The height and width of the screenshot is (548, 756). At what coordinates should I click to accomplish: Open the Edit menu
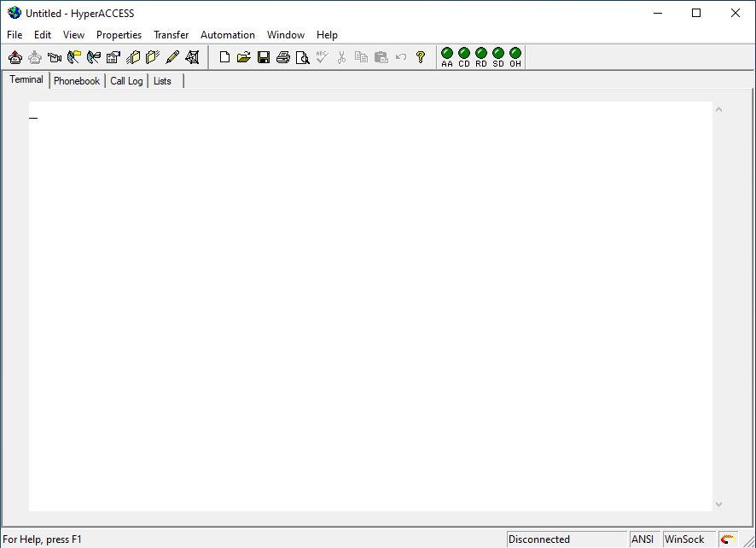click(43, 35)
